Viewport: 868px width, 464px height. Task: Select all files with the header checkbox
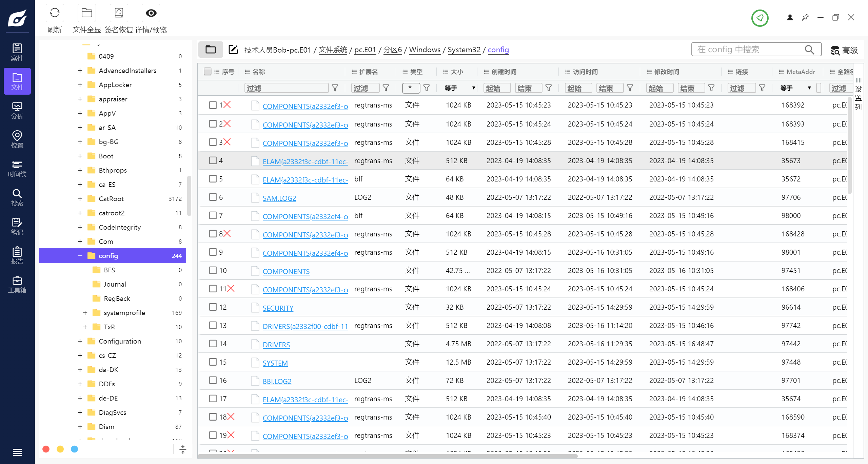[x=208, y=72]
